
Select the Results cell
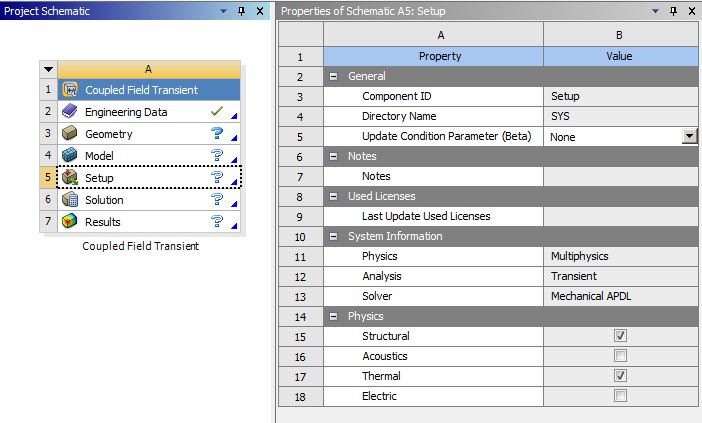[x=149, y=221]
